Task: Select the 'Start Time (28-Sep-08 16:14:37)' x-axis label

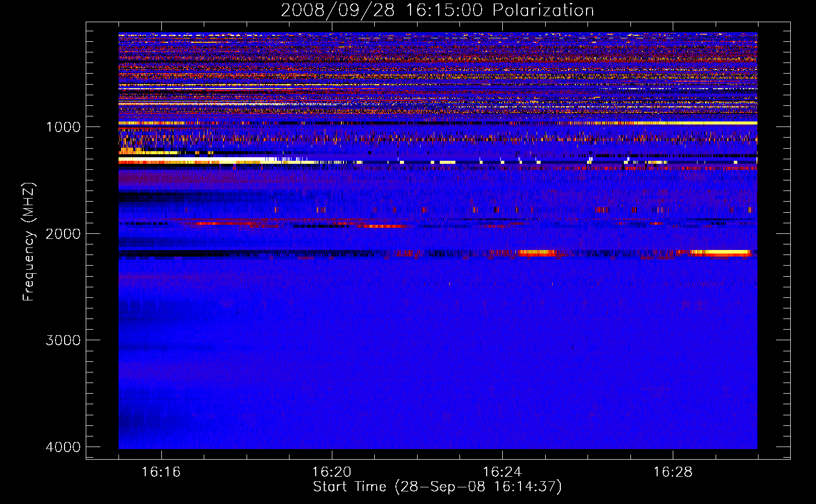Action: 437,487
